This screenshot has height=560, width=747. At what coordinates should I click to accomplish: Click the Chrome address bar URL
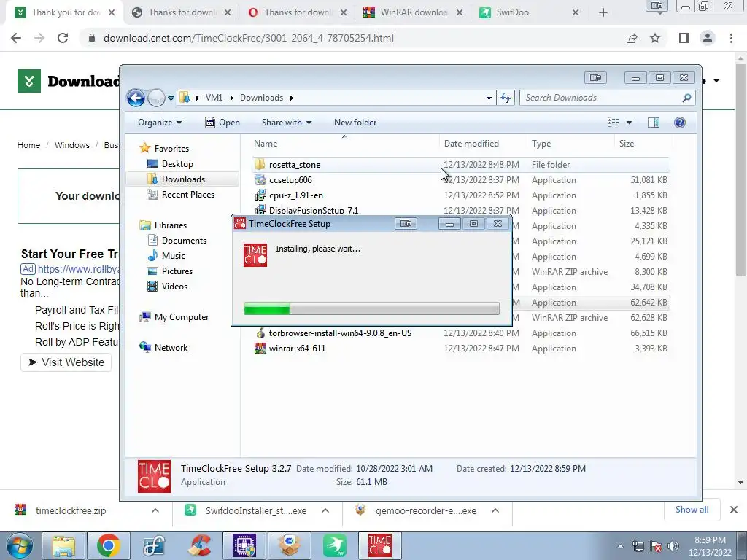click(249, 38)
